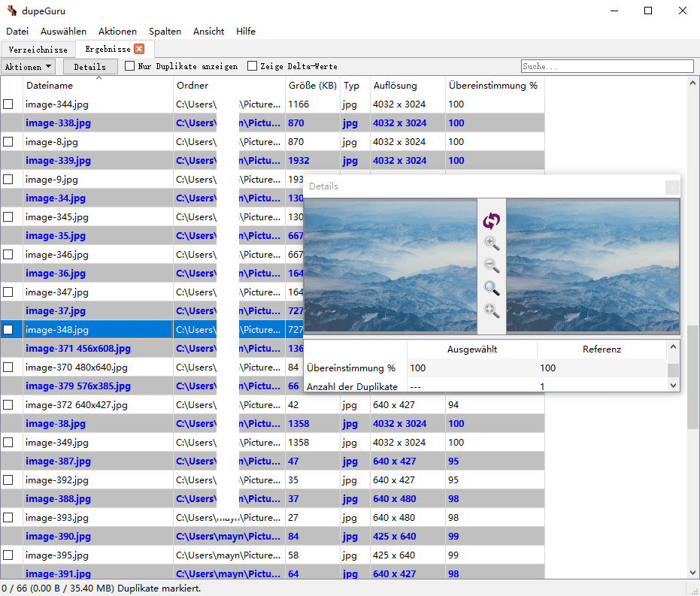Click the Details button
This screenshot has width=700, height=596.
pos(89,67)
